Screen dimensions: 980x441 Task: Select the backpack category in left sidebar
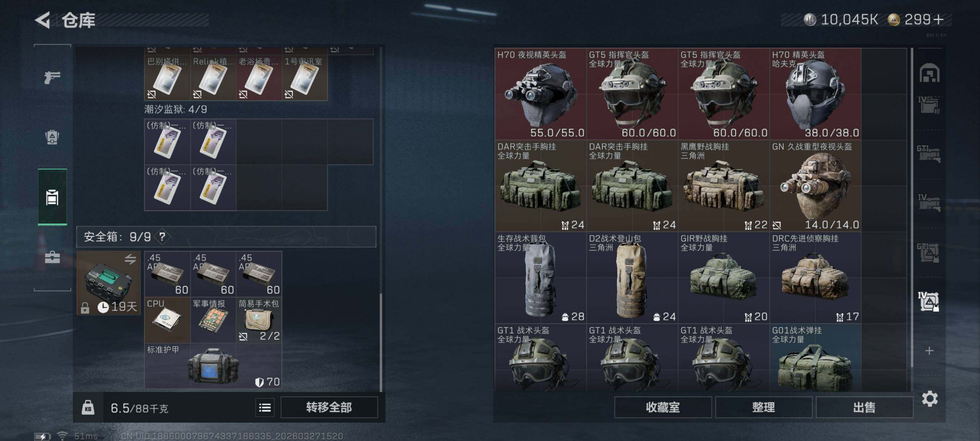(52, 137)
